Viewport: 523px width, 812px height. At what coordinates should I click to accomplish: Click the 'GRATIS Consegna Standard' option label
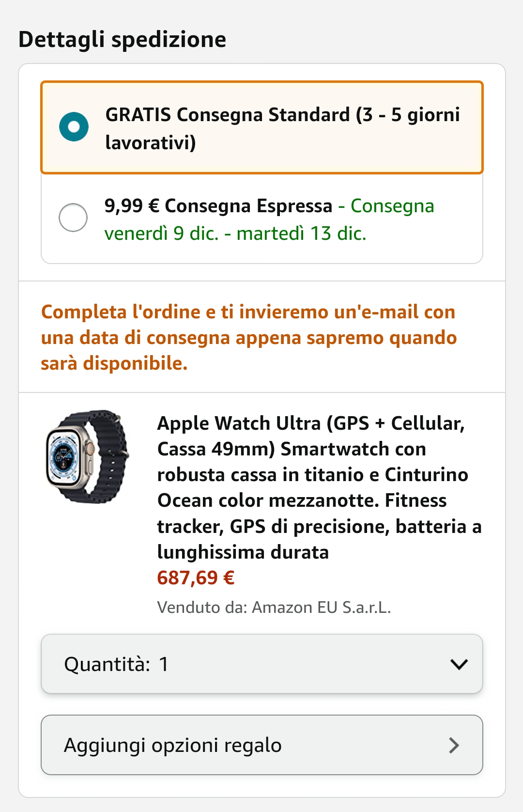point(228,115)
